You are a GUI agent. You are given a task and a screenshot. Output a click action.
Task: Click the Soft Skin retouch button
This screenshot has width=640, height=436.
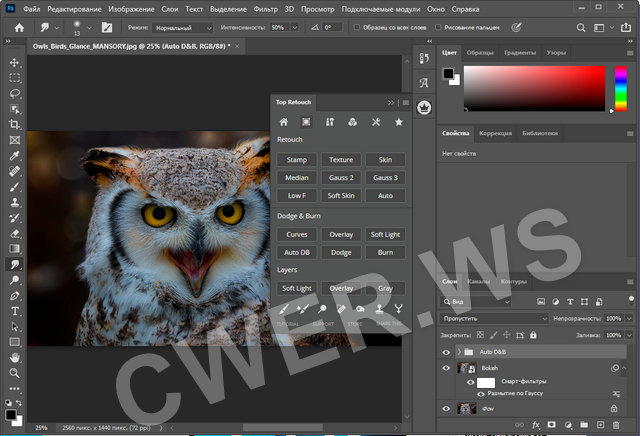click(x=341, y=196)
